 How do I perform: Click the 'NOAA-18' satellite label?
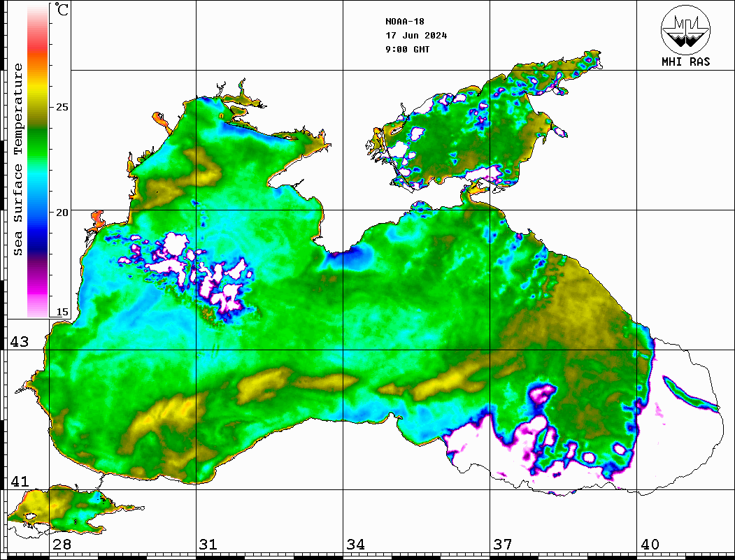[405, 22]
